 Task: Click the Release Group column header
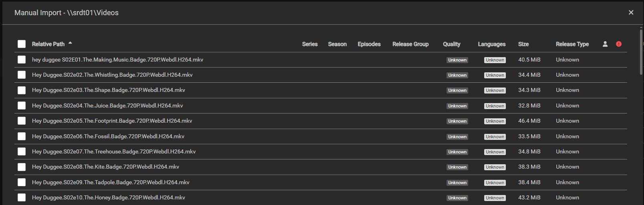[x=410, y=44]
